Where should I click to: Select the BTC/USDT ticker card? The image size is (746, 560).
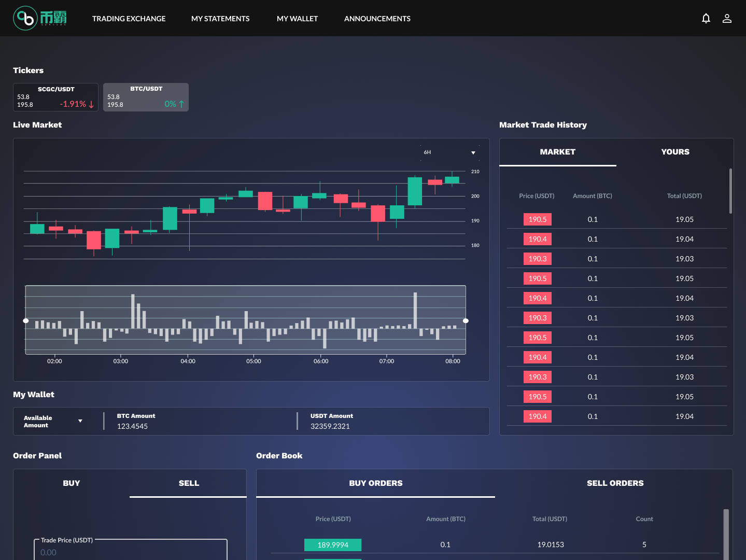click(146, 97)
